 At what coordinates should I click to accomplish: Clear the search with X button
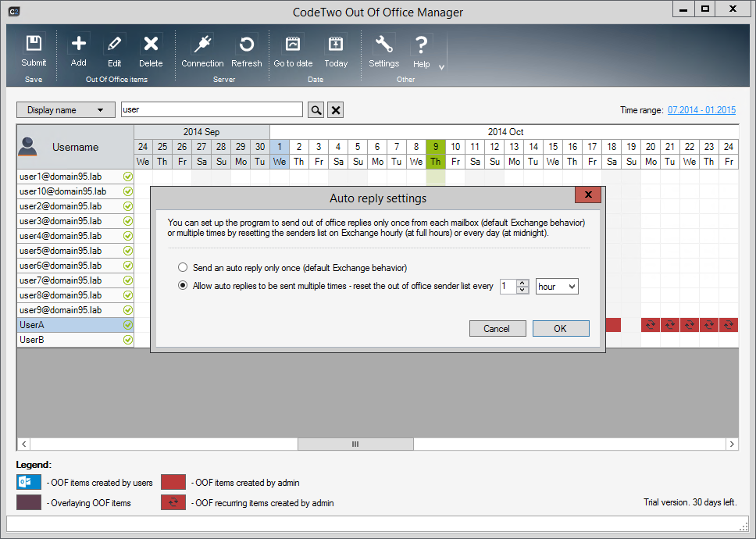336,110
